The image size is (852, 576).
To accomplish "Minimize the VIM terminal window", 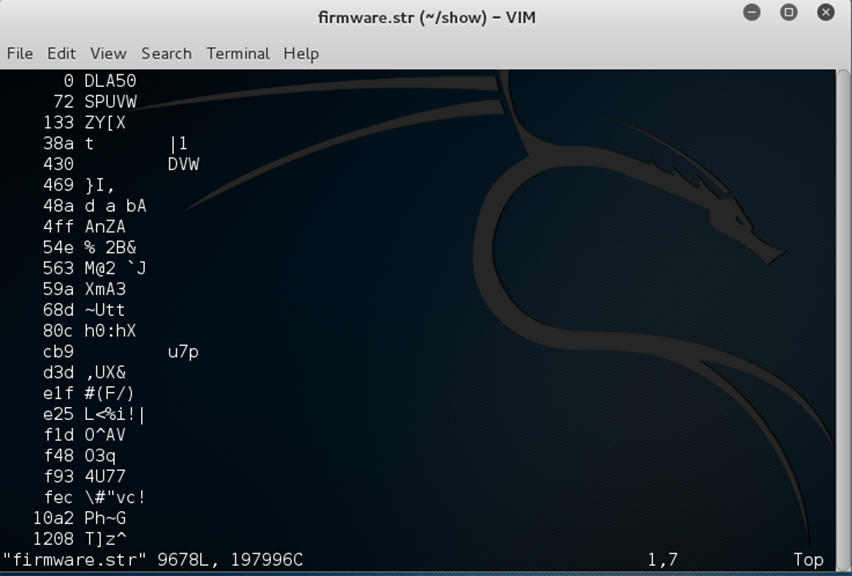I will [x=752, y=12].
